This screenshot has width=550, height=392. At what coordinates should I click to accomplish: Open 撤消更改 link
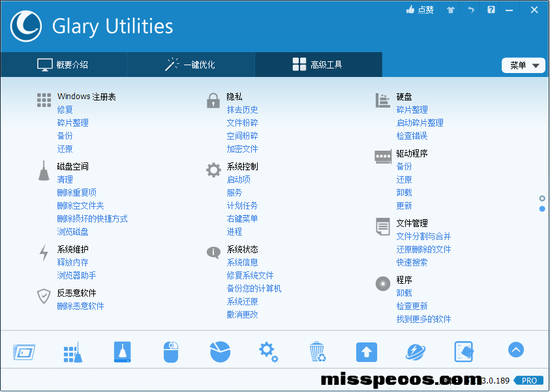243,315
